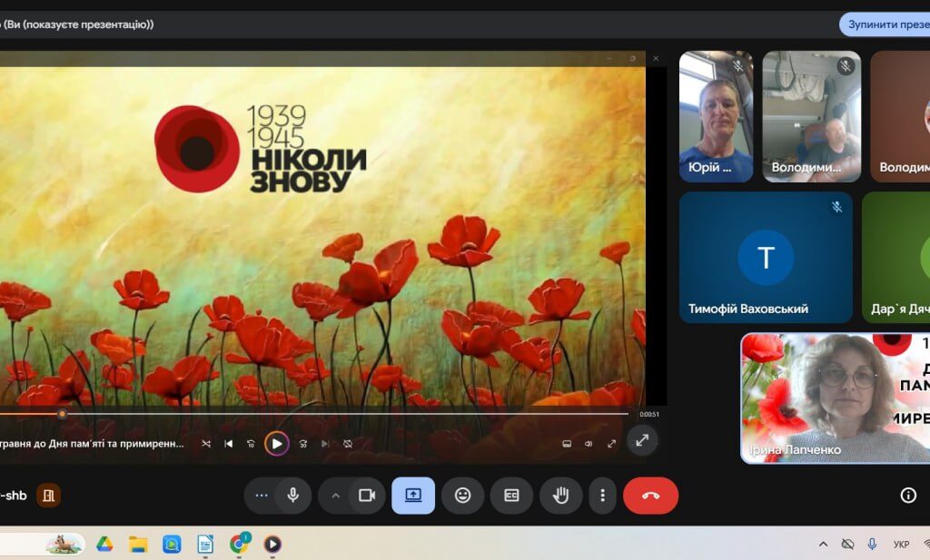Open meeting details info icon
Viewport: 930px width, 560px height.
point(908,496)
